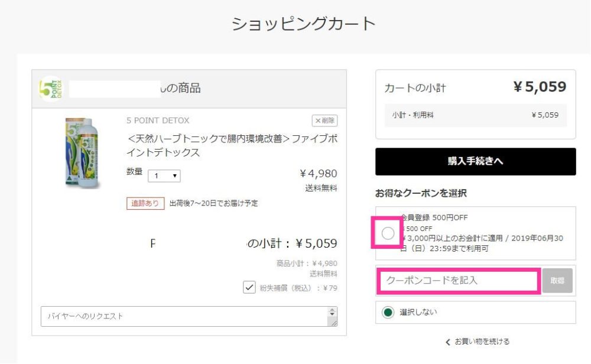Click the 追跡あり tracking badge

145,203
